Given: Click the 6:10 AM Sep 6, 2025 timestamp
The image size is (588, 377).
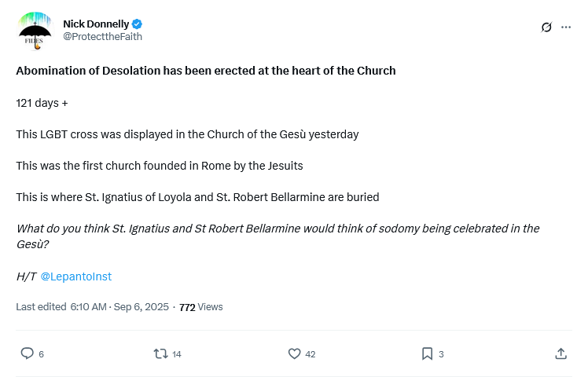Looking at the screenshot, I should 119,307.
